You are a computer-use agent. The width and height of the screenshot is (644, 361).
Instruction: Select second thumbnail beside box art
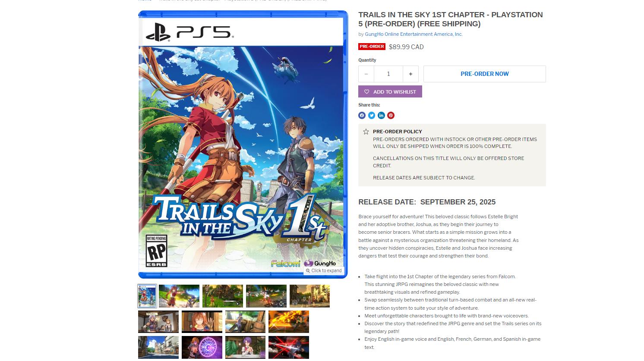(x=179, y=296)
